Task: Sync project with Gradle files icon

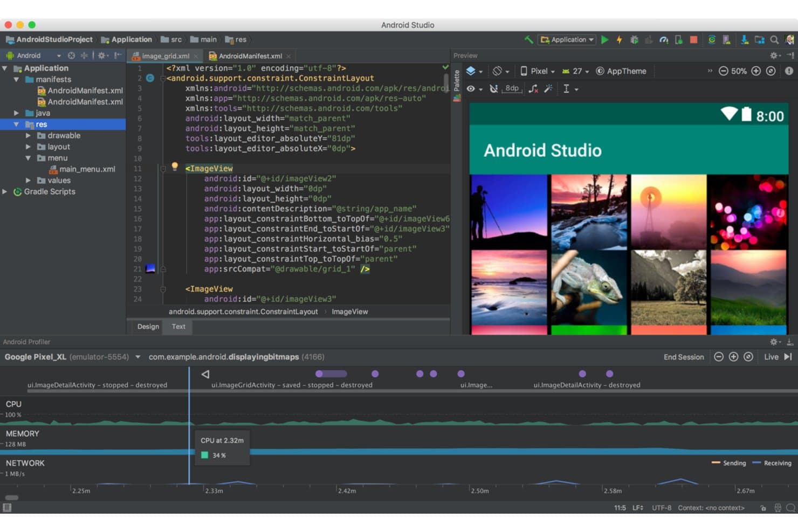Action: [x=712, y=40]
